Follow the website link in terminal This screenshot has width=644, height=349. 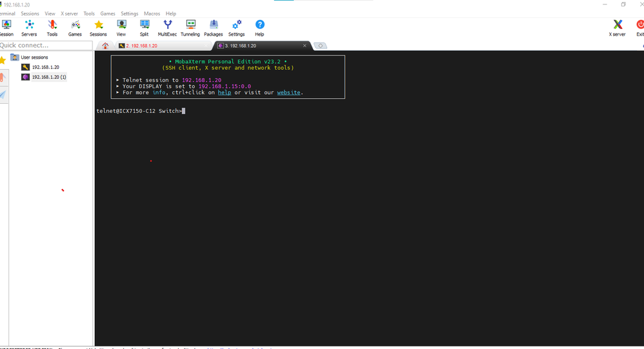[288, 92]
